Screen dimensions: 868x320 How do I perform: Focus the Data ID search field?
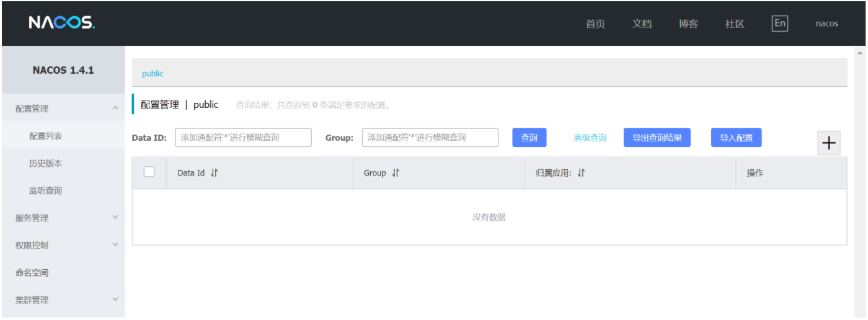coord(244,138)
